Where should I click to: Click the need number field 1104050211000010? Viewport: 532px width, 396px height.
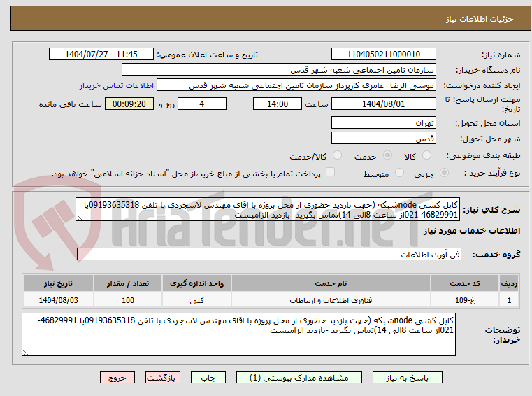(383, 55)
